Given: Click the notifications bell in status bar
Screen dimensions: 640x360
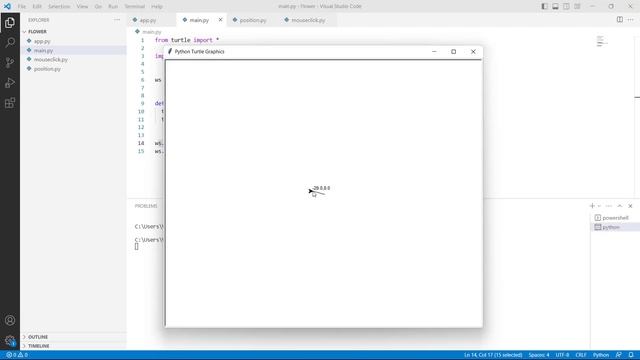Looking at the screenshot, I should point(631,355).
